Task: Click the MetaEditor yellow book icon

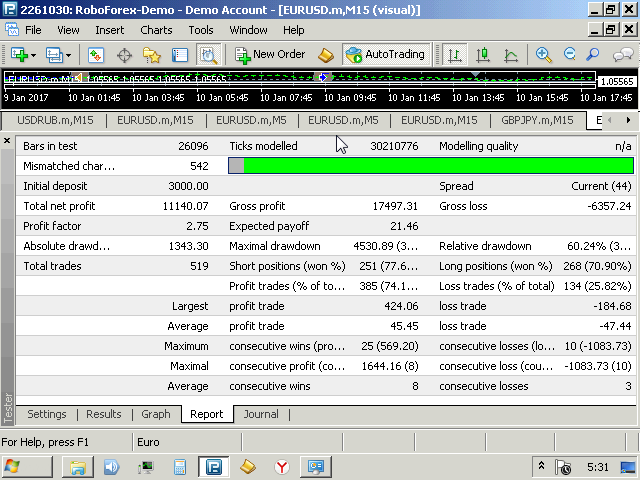Action: pyautogui.click(x=326, y=55)
